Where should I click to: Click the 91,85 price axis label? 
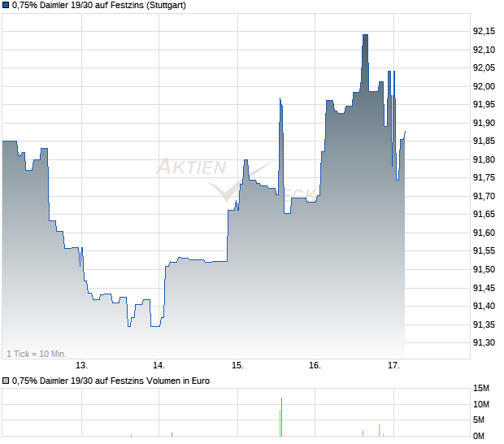click(x=484, y=141)
